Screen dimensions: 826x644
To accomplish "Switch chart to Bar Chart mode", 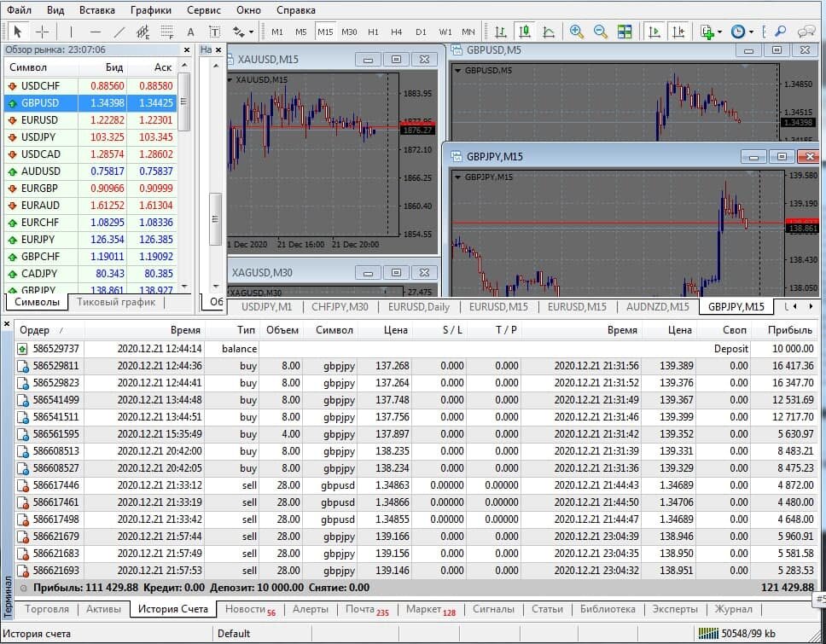I will click(500, 32).
